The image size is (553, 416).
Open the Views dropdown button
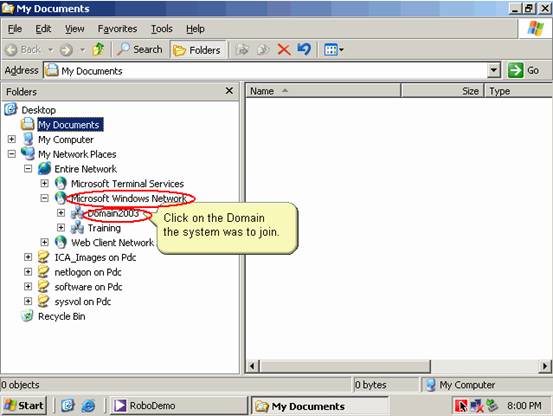point(333,50)
